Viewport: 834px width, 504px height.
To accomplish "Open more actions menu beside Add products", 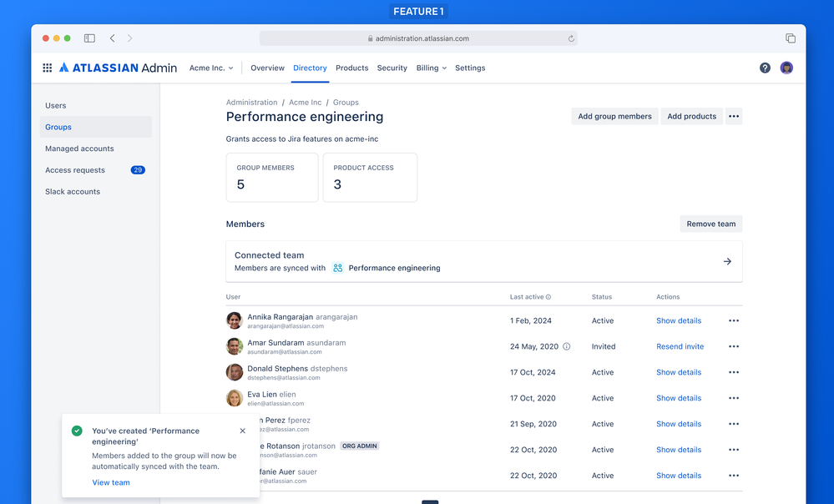I will (734, 117).
